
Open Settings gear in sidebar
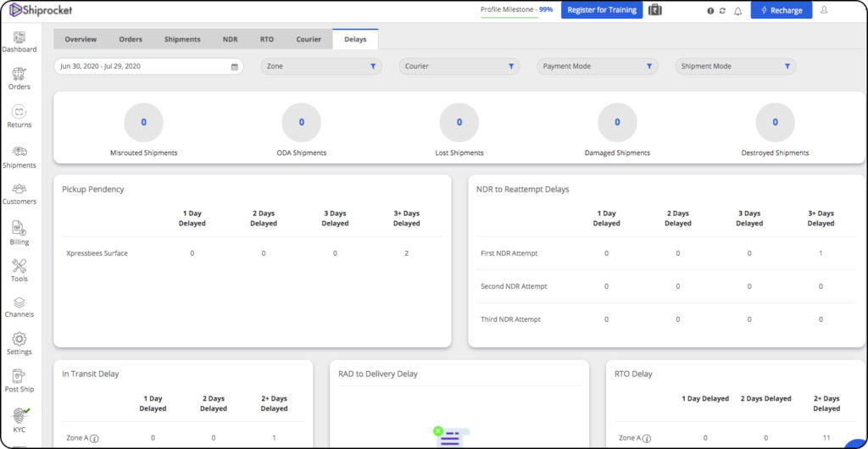(x=19, y=341)
